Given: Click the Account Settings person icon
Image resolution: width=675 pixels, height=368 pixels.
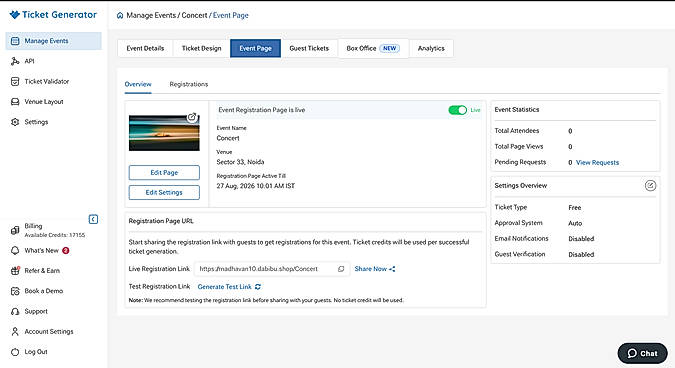Looking at the screenshot, I should tap(15, 331).
